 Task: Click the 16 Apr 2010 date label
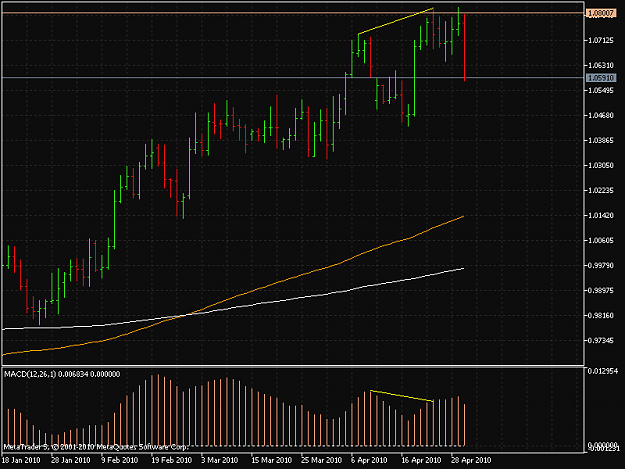tap(421, 460)
